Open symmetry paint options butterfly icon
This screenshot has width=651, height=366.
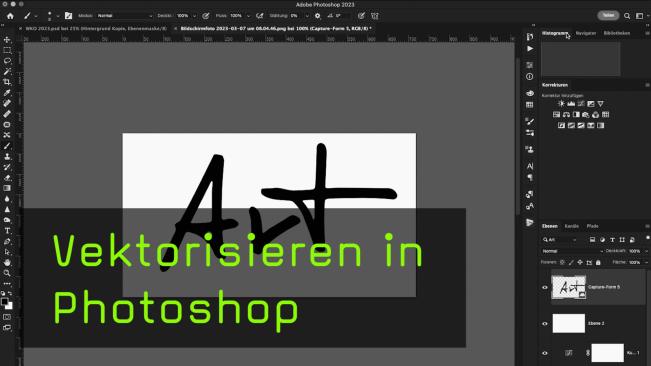pos(375,16)
